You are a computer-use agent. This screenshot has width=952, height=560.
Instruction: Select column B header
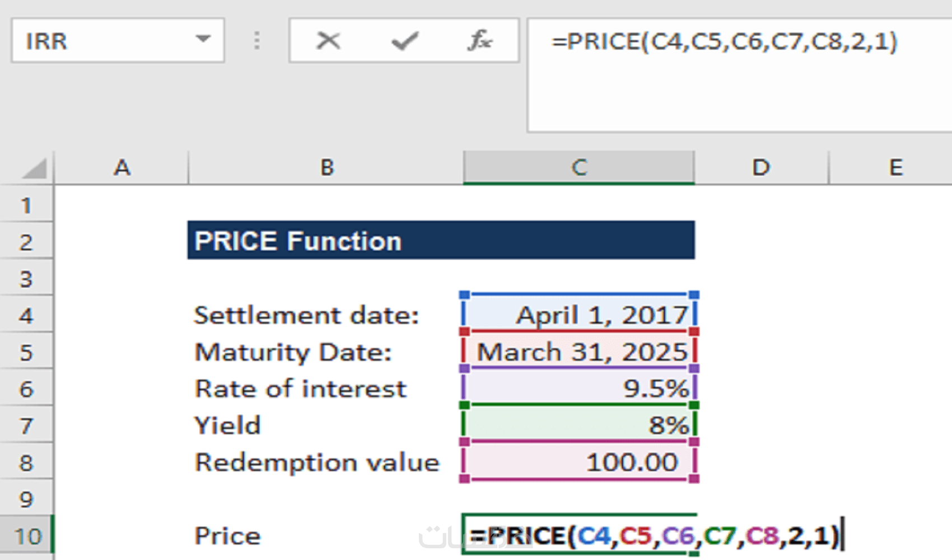click(327, 167)
